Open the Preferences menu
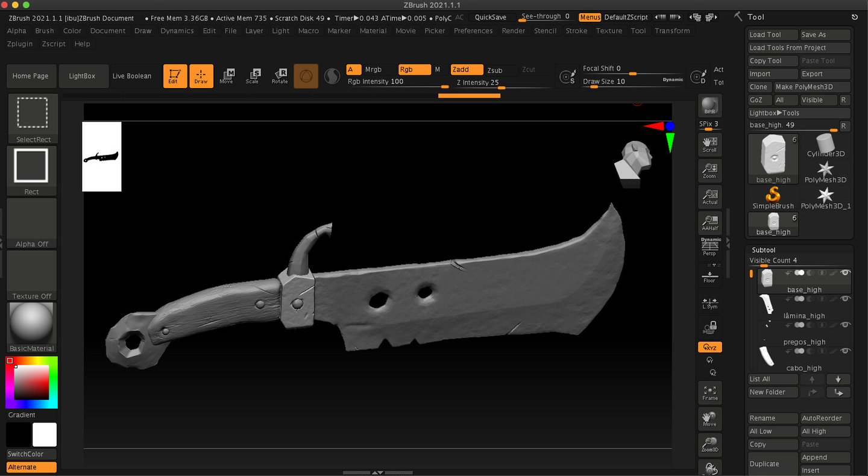The width and height of the screenshot is (868, 476). pyautogui.click(x=473, y=31)
